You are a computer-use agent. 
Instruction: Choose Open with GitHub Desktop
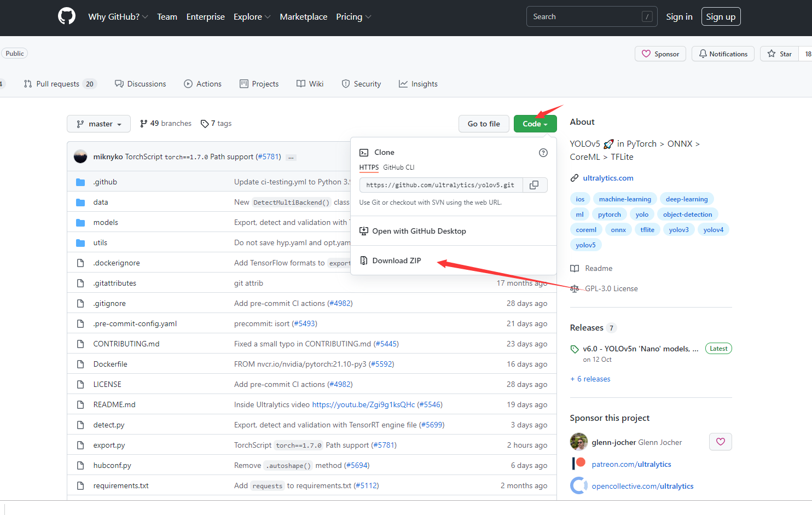(x=413, y=231)
